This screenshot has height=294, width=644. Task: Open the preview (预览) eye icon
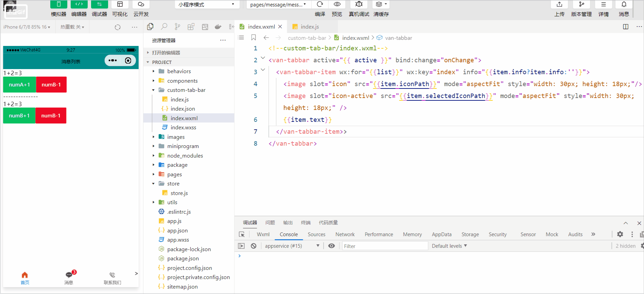[337, 4]
